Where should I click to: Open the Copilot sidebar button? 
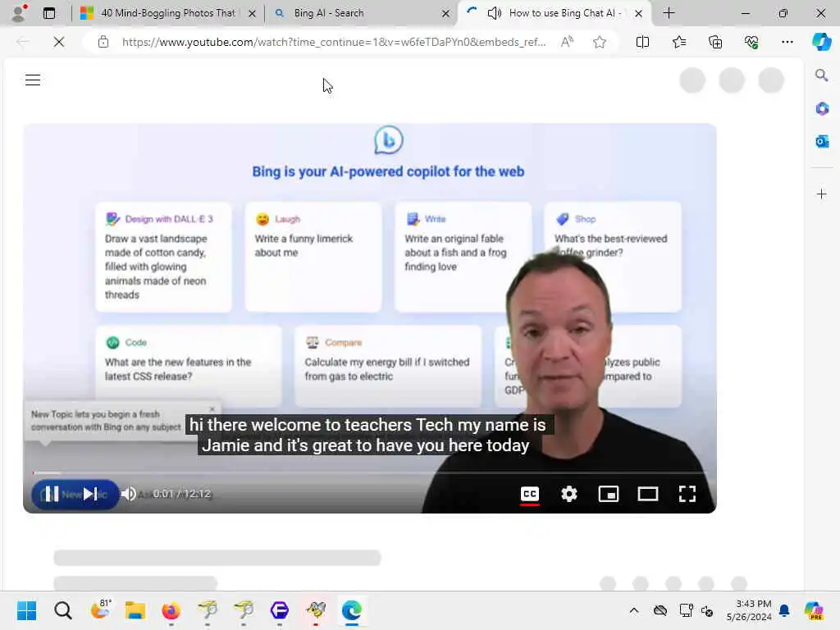[821, 42]
